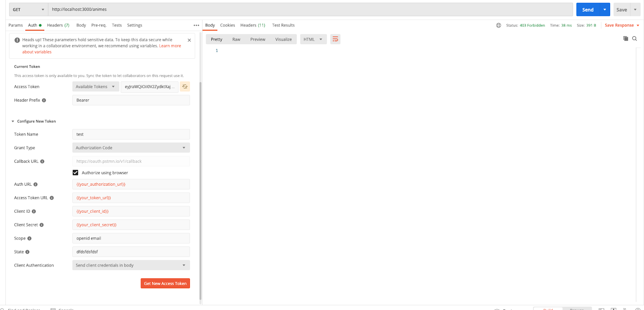Screen dimensions: 644x310
Task: Click the info icon beside Client Secret
Action: pyautogui.click(x=41, y=225)
